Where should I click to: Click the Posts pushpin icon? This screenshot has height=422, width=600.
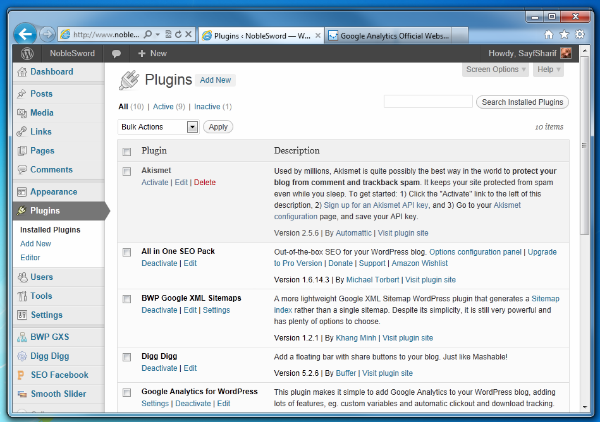pos(22,94)
